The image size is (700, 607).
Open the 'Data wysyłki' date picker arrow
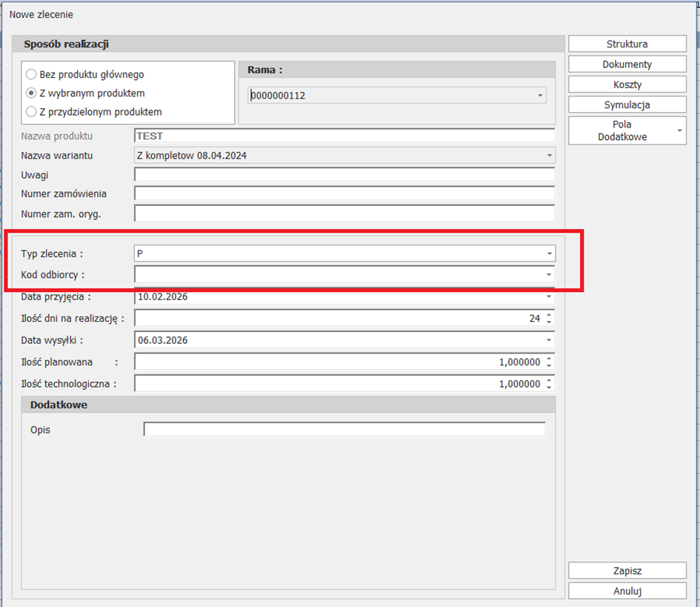pos(549,340)
